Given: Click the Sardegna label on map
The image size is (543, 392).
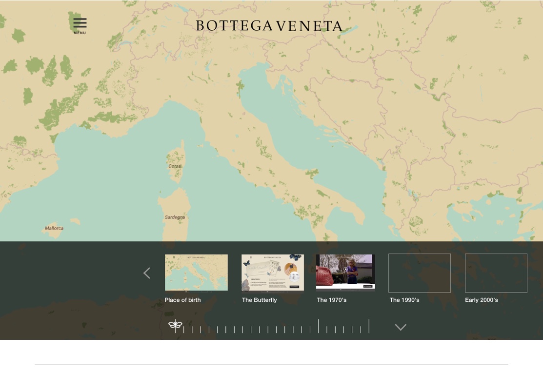Looking at the screenshot, I should click(x=175, y=217).
